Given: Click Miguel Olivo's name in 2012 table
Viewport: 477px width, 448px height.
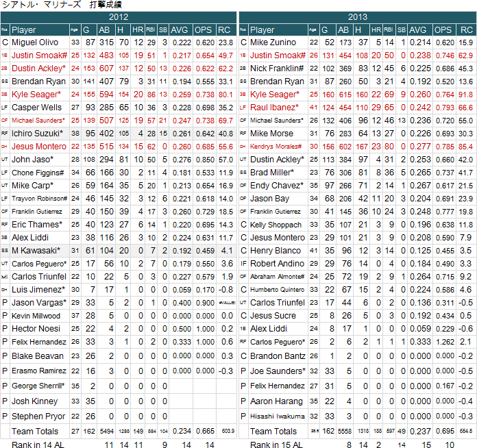Looking at the screenshot, I should click(35, 42).
